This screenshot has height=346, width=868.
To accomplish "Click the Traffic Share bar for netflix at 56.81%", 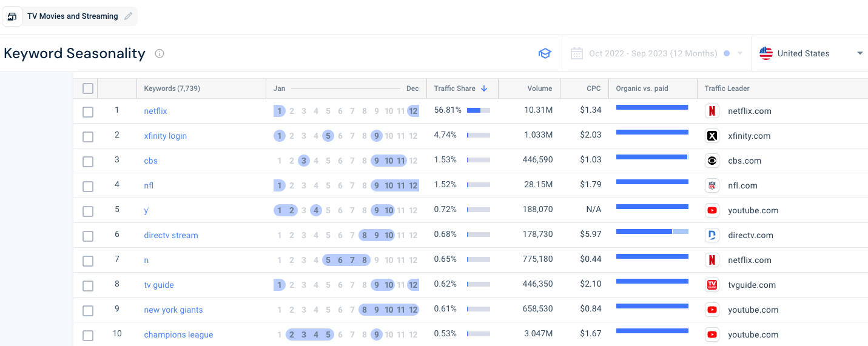I will coord(479,110).
